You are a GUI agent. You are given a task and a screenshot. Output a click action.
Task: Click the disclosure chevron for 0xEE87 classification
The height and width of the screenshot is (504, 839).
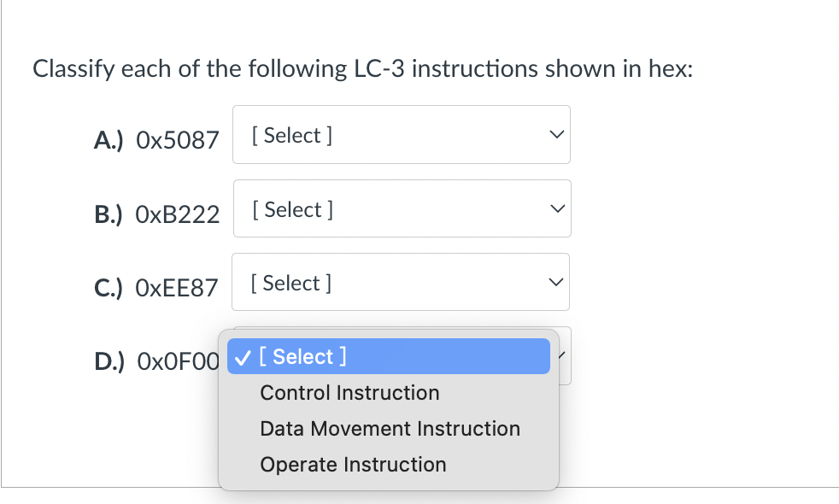(x=556, y=281)
